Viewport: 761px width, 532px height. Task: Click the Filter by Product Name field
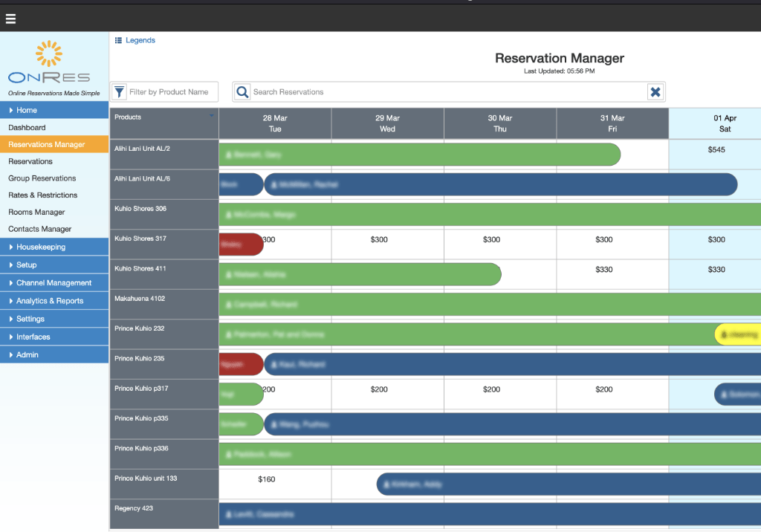tap(172, 92)
